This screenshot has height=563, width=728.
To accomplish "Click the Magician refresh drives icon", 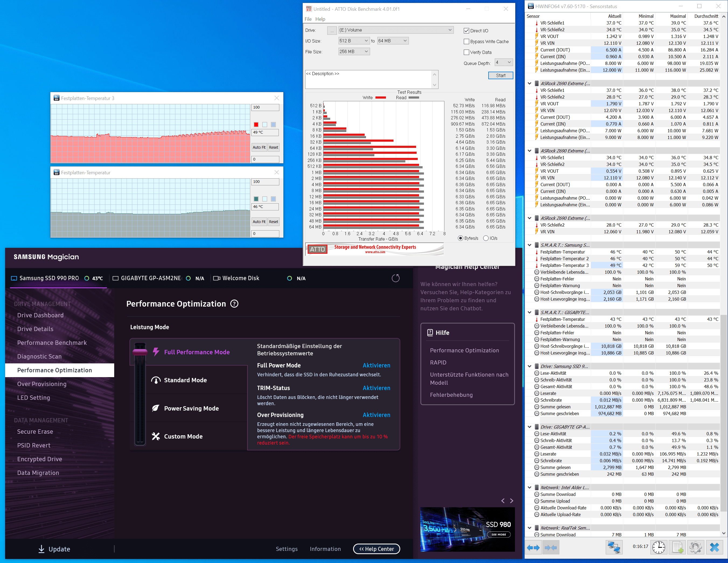I will [x=395, y=278].
